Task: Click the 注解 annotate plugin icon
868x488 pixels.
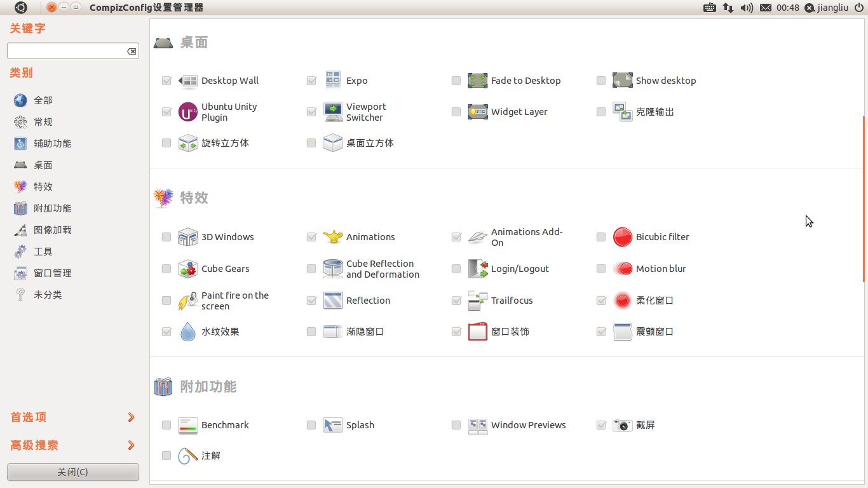Action: 188,456
